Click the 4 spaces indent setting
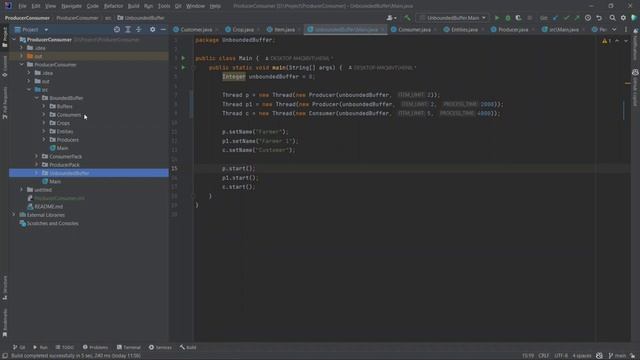Viewport: 640px width, 360px height. (582, 356)
